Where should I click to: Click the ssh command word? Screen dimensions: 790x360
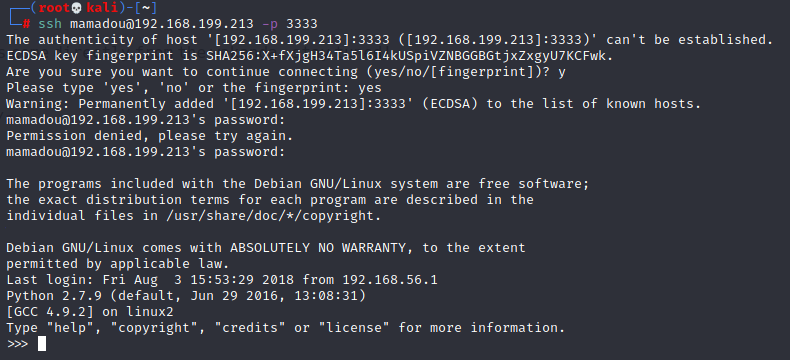pos(50,24)
